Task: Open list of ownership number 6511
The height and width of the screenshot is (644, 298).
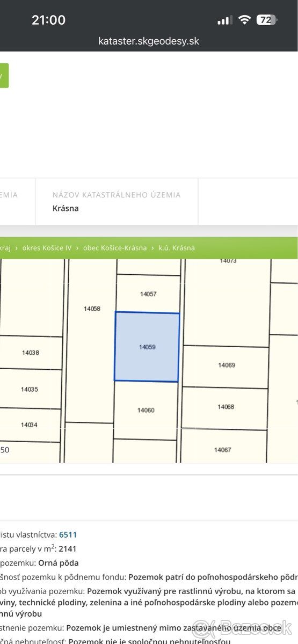Action: (68, 535)
